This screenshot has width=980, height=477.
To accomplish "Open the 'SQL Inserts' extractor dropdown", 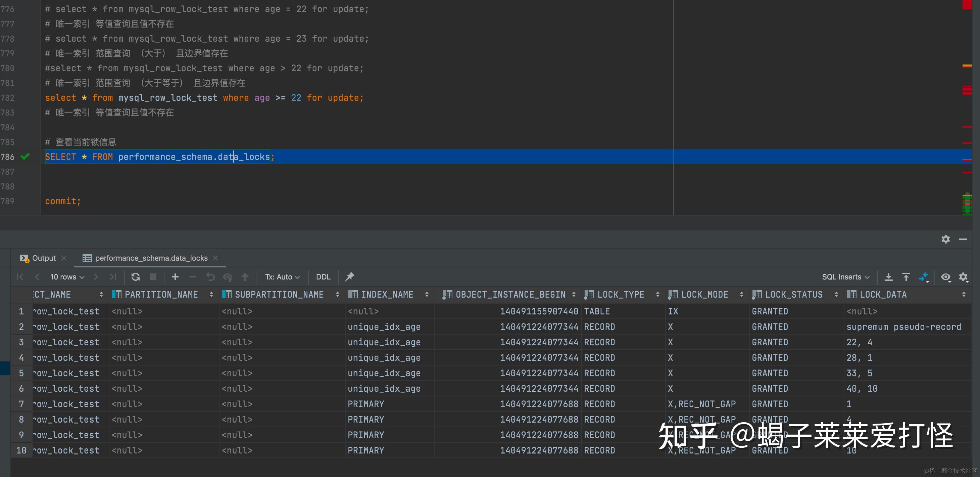I will tap(845, 277).
